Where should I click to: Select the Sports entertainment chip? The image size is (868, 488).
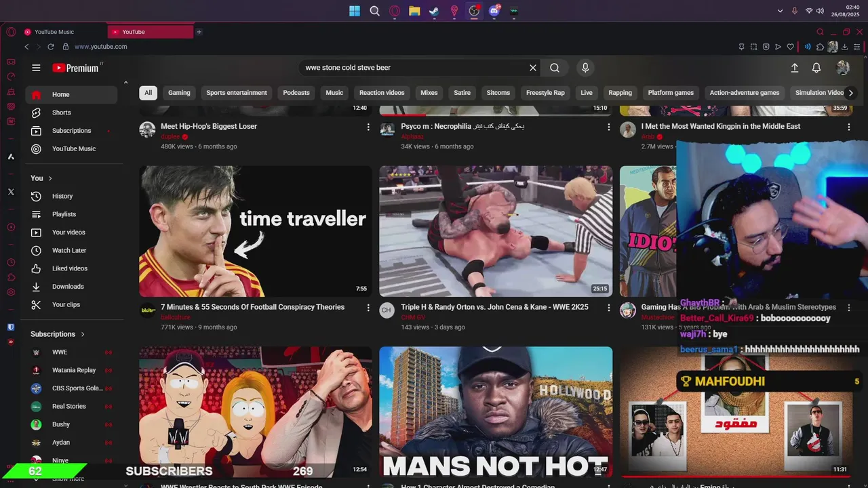pyautogui.click(x=237, y=93)
